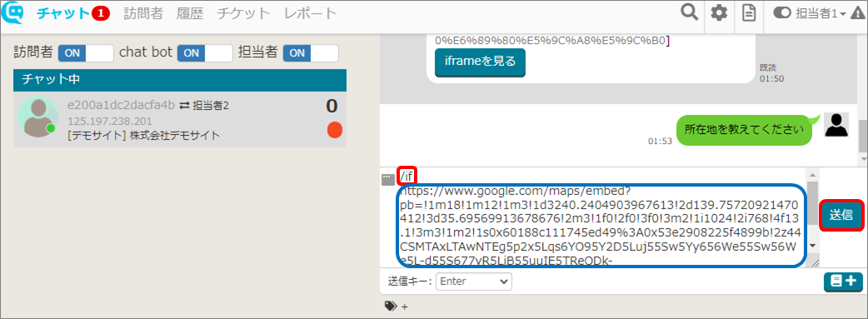Screen dimensions: 868x319
Task: Click the visitor avatar for e200a1dc2dacfa4b
Action: coord(38,117)
